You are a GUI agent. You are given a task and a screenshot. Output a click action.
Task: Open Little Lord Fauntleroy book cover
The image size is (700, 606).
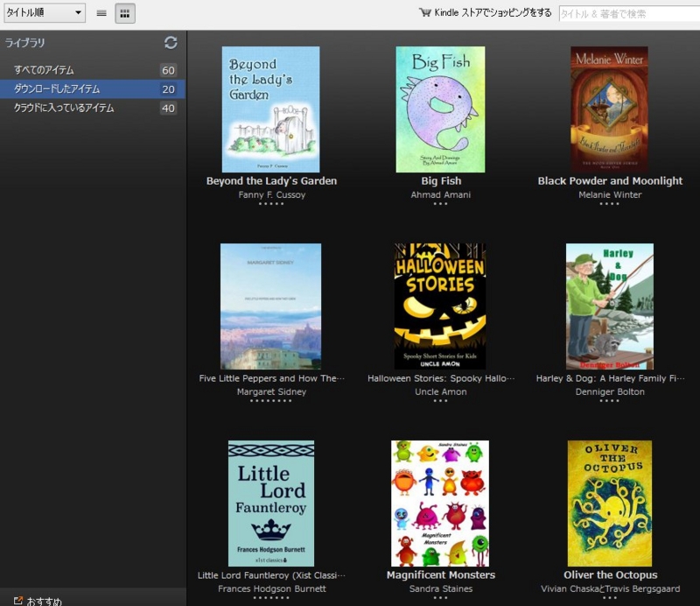pos(271,504)
